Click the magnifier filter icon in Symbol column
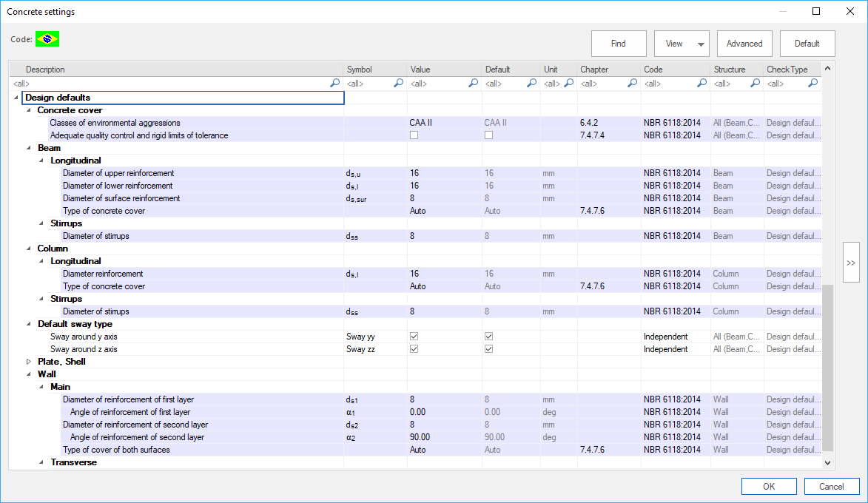The width and height of the screenshot is (868, 503). (x=399, y=83)
